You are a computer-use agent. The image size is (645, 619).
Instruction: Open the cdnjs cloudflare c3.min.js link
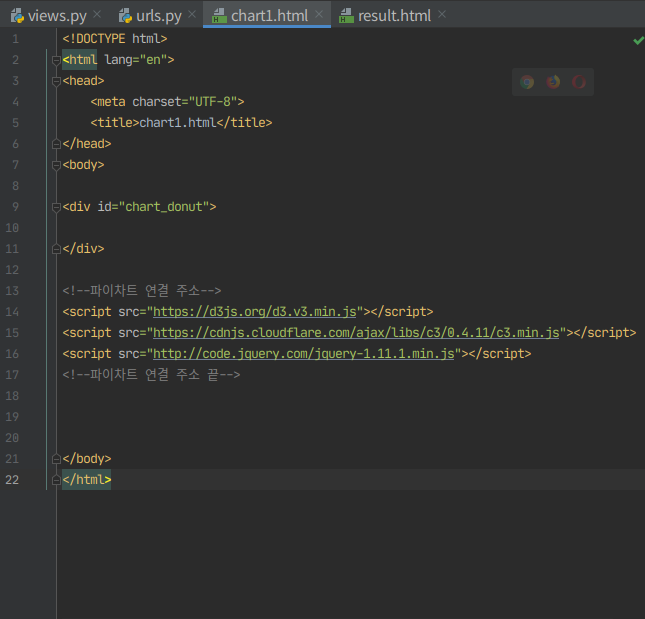point(356,333)
